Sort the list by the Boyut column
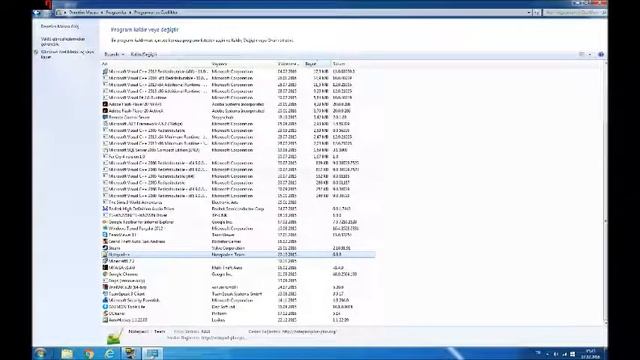 click(x=311, y=64)
